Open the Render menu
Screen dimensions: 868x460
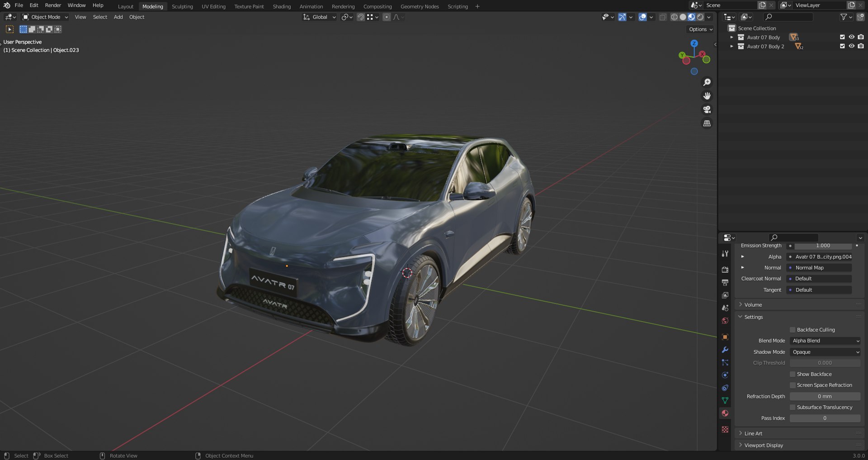click(53, 5)
